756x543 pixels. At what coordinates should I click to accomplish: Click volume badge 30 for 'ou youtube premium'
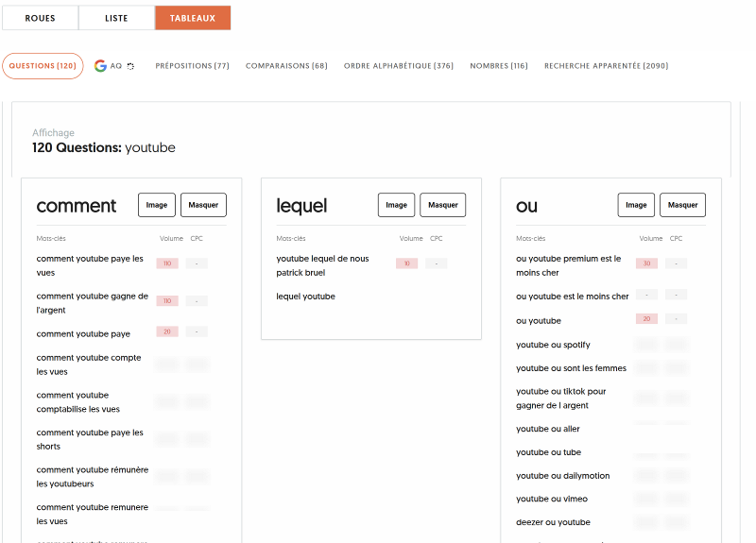[646, 263]
